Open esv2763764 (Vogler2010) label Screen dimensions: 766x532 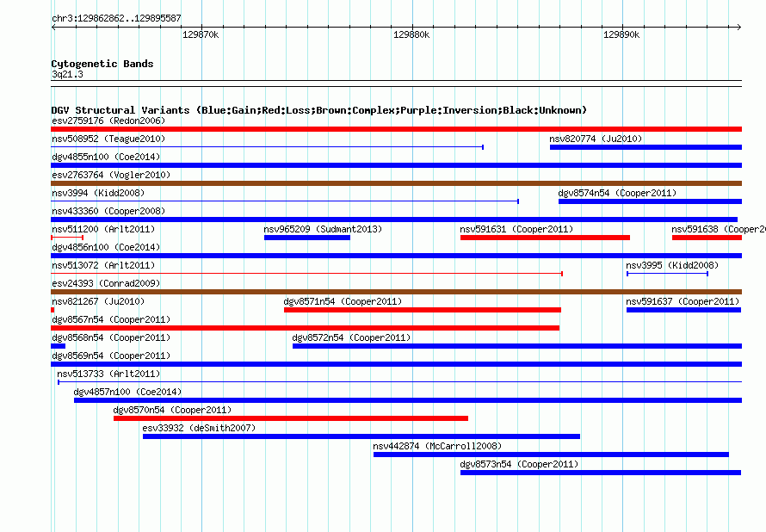(111, 175)
